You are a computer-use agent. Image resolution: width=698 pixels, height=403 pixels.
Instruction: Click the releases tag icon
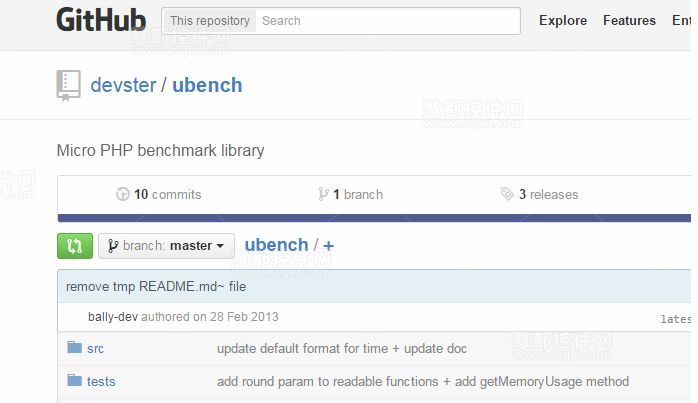pos(507,195)
